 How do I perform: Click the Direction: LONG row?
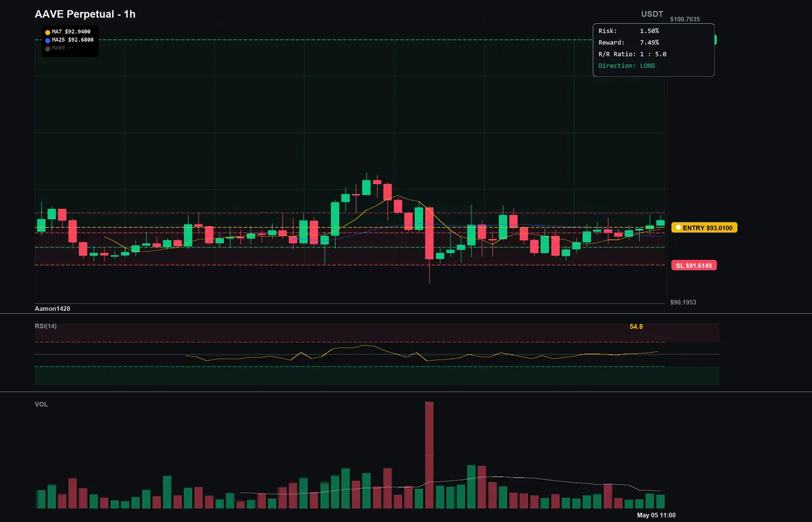(x=627, y=66)
